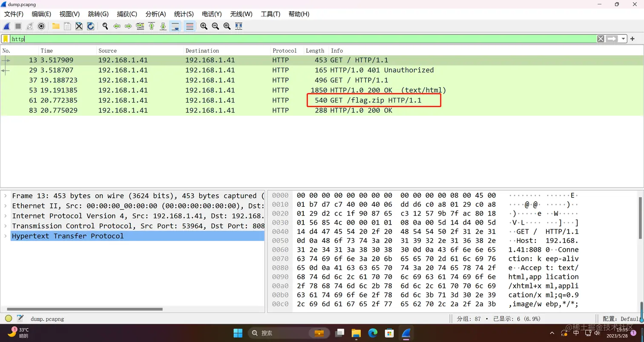Click resize columns to content icon
This screenshot has width=644, height=342.
(x=239, y=26)
